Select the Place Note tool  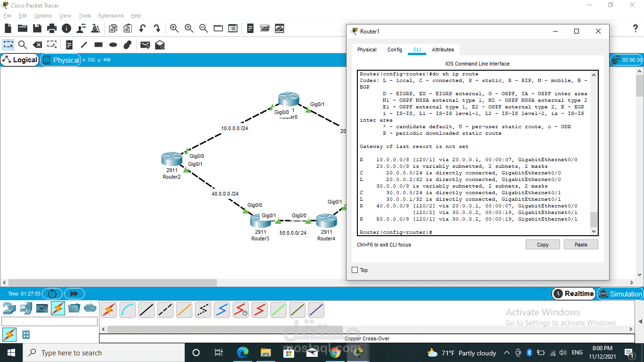(x=69, y=45)
